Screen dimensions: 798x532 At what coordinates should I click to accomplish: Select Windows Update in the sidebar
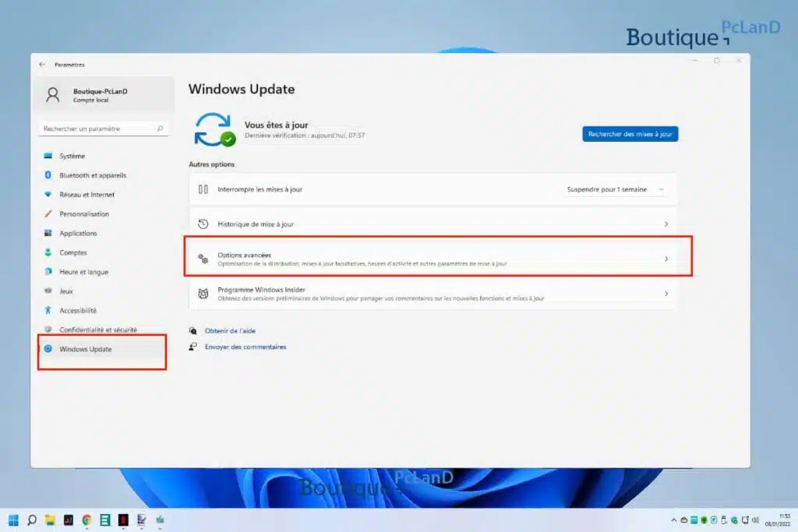(x=104, y=350)
